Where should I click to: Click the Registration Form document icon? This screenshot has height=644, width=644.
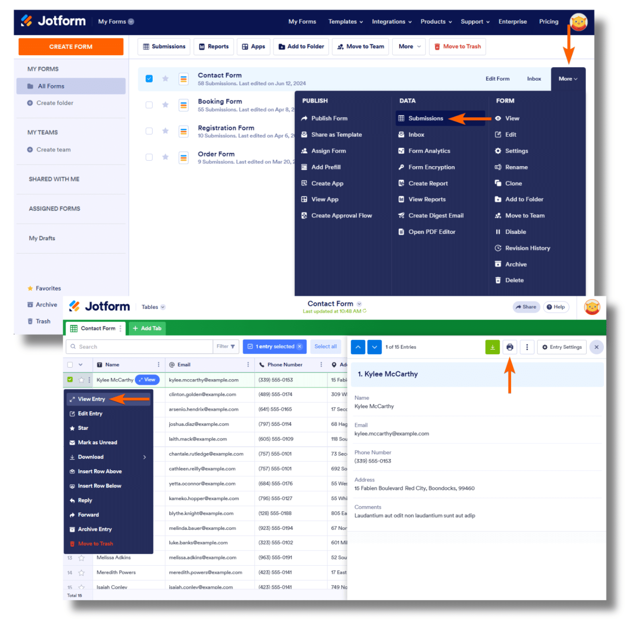coord(184,131)
